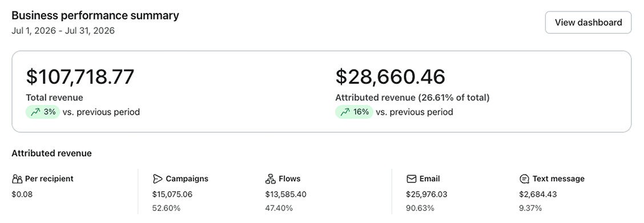The image size is (644, 223).
Task: Open the View dashboard button
Action: click(x=587, y=23)
